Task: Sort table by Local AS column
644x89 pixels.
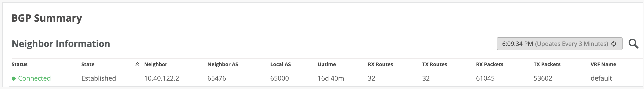Action: [281, 64]
